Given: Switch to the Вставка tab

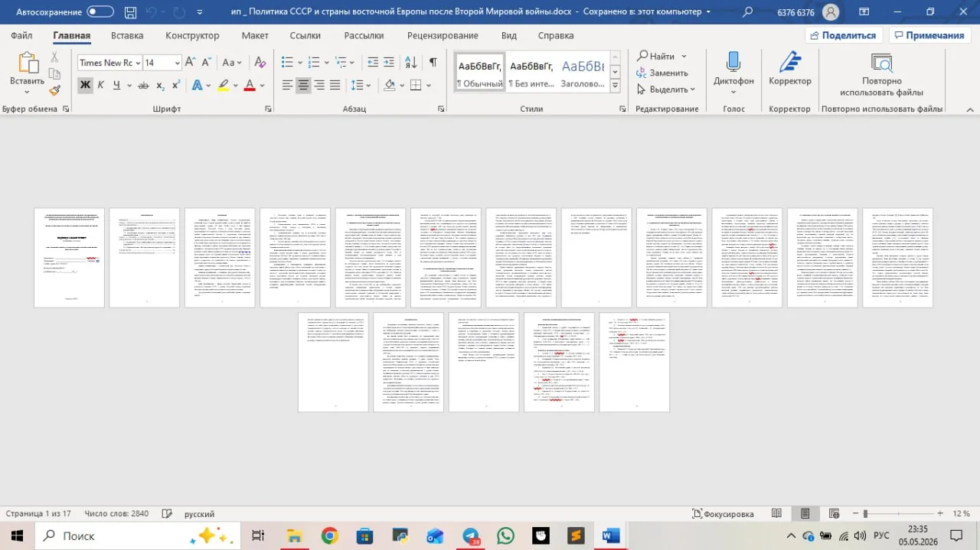Looking at the screenshot, I should coord(127,36).
